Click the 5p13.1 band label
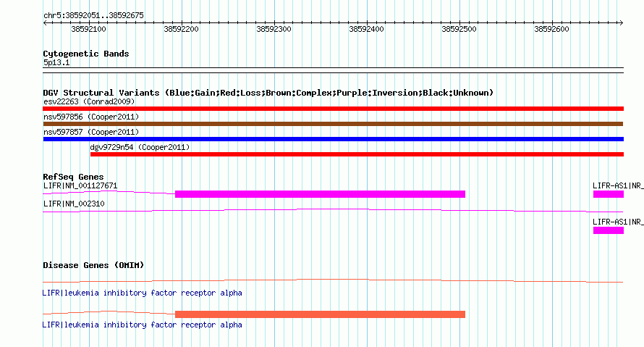Viewport: 644px width, 347px height. tap(56, 62)
